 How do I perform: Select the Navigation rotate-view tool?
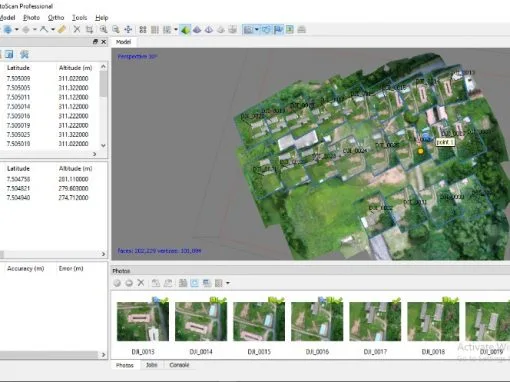pyautogui.click(x=7, y=30)
